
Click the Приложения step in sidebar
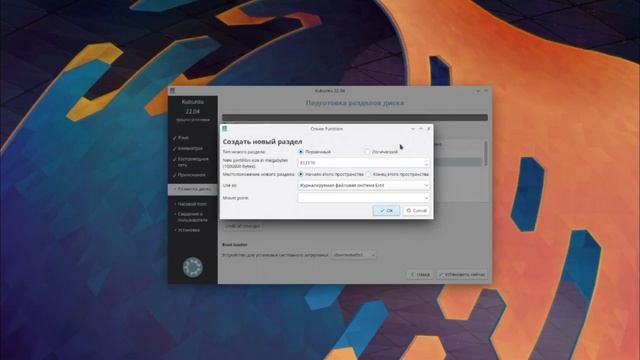191,175
